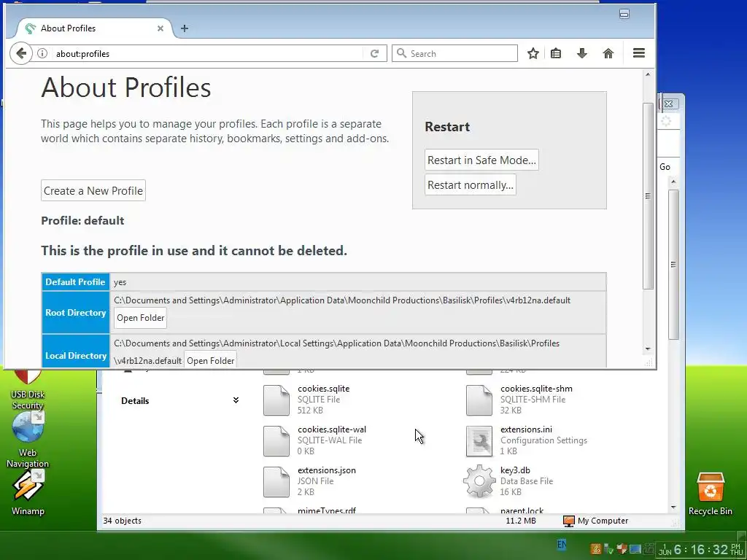Image resolution: width=747 pixels, height=560 pixels.
Task: Go back using the browser back arrow
Action: click(x=21, y=53)
